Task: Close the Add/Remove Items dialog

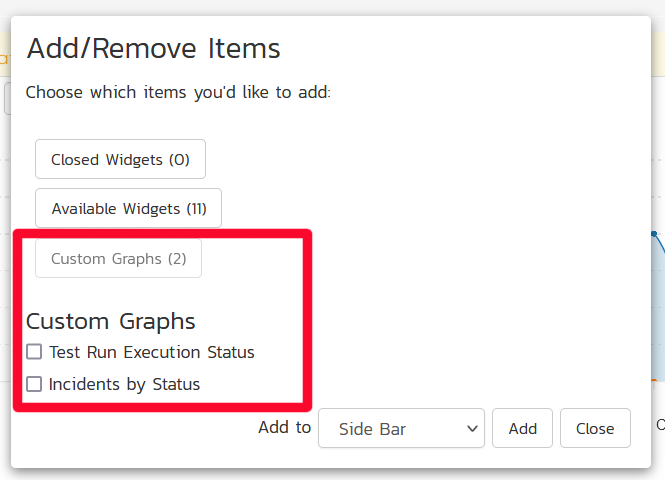Action: [594, 428]
